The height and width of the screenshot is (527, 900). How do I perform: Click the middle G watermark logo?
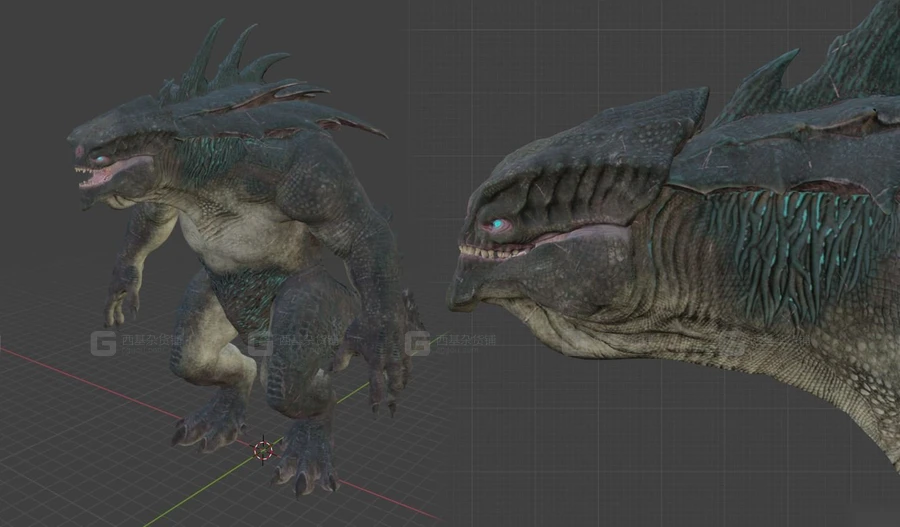[x=261, y=343]
